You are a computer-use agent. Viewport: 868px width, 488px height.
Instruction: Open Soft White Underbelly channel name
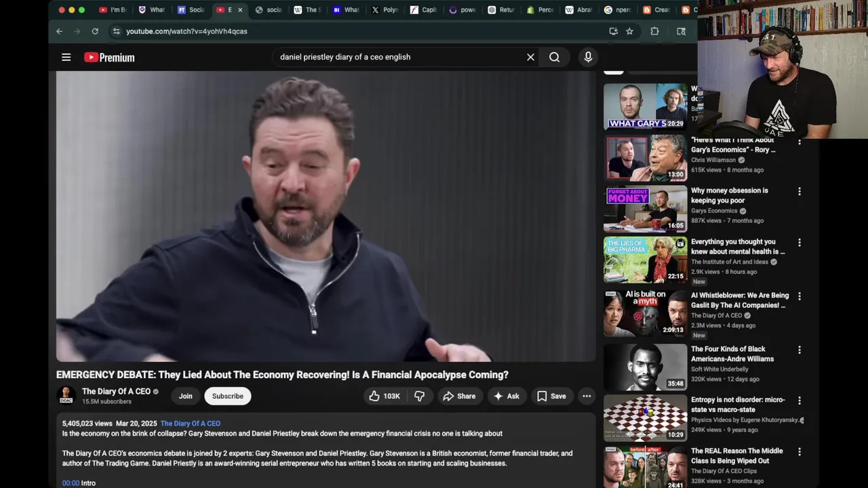(719, 369)
